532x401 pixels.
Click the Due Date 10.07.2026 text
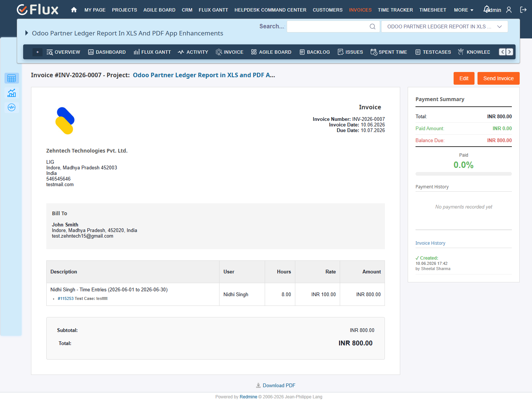(x=361, y=131)
